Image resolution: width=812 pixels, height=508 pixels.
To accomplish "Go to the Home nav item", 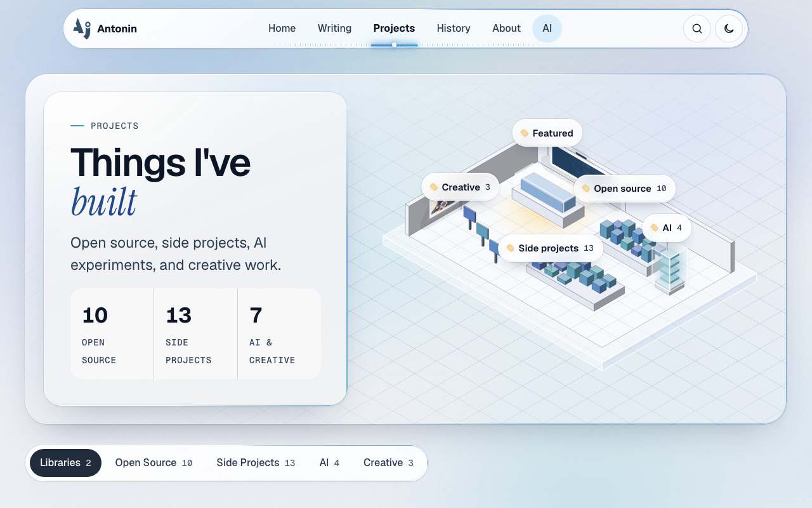I will [282, 29].
